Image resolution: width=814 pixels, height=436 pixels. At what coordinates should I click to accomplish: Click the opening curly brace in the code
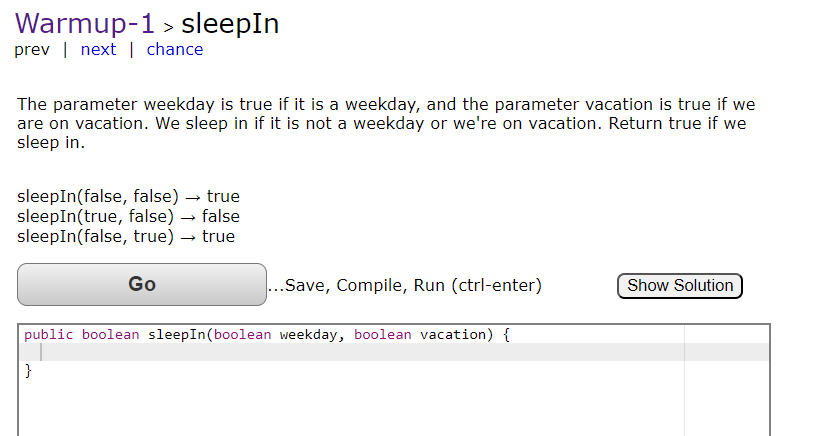[506, 334]
